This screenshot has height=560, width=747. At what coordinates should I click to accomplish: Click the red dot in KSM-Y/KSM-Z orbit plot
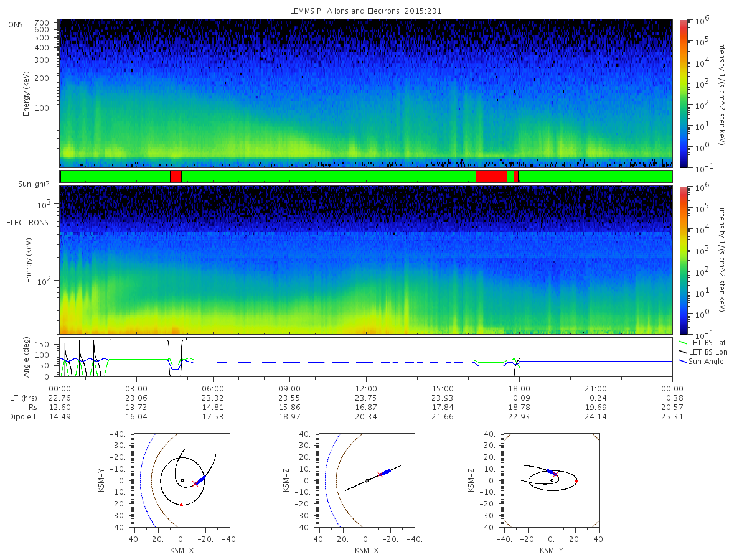[x=577, y=481]
